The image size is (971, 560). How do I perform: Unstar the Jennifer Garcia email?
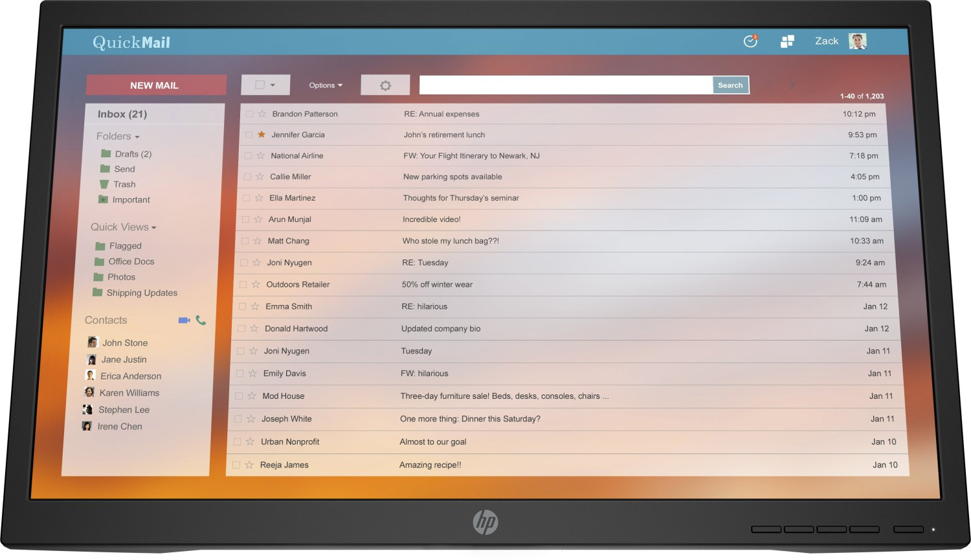[x=262, y=135]
